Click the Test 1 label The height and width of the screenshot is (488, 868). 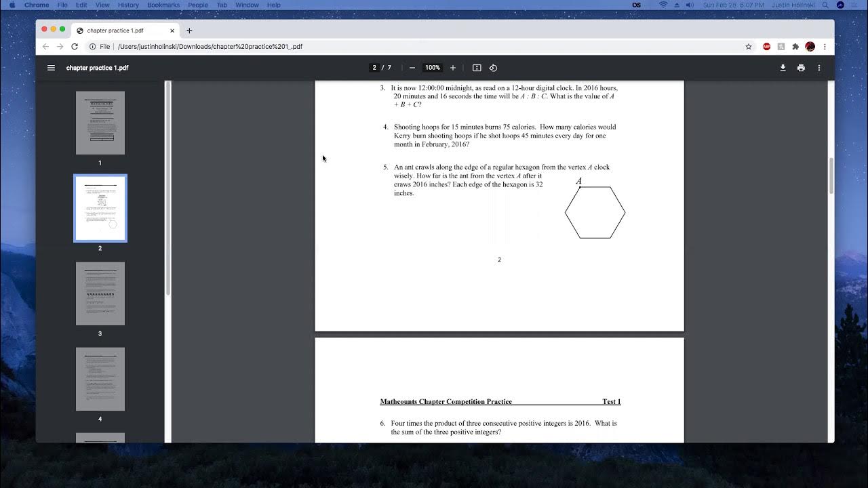[611, 402]
